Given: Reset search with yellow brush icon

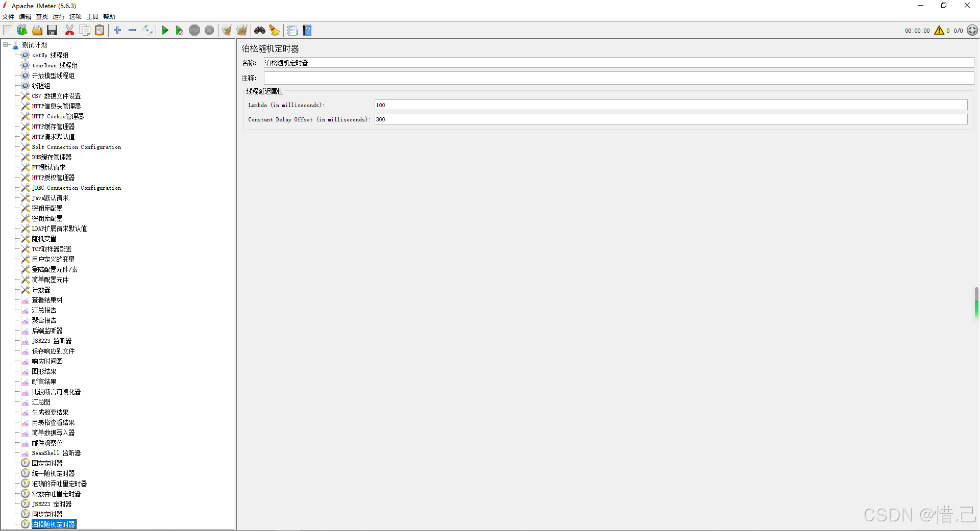Looking at the screenshot, I should point(275,31).
